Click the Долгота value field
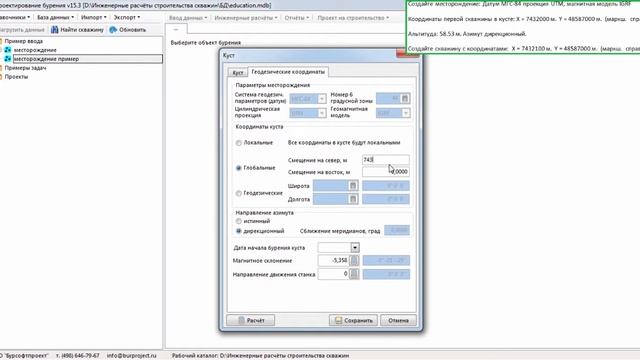 coord(331,199)
